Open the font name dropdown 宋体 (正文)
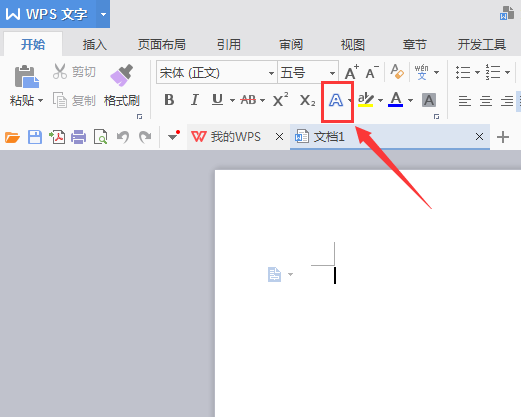 [217, 72]
